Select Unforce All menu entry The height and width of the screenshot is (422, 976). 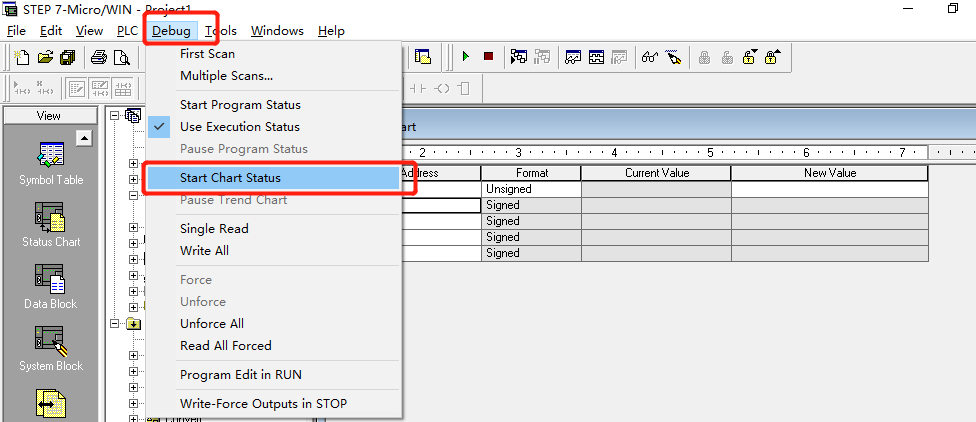[212, 324]
